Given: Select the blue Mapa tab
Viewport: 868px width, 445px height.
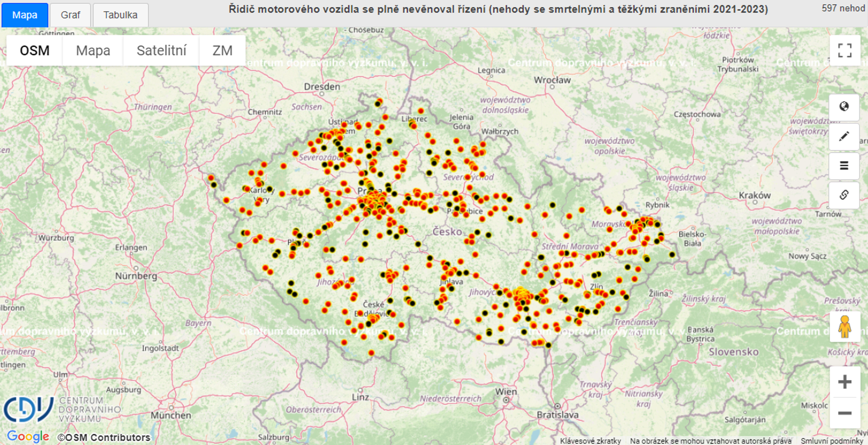Looking at the screenshot, I should (x=25, y=15).
